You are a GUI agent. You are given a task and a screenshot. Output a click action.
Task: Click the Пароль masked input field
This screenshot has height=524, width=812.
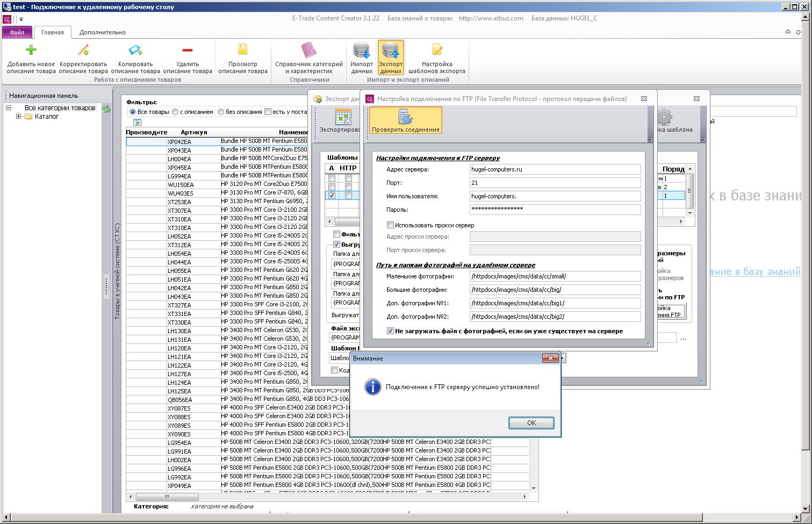(555, 210)
